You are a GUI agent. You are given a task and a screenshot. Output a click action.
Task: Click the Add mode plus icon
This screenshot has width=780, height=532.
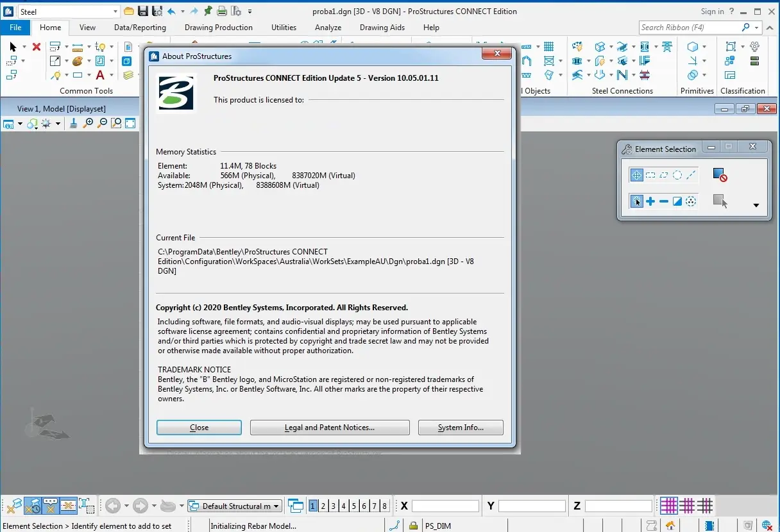[x=650, y=201]
